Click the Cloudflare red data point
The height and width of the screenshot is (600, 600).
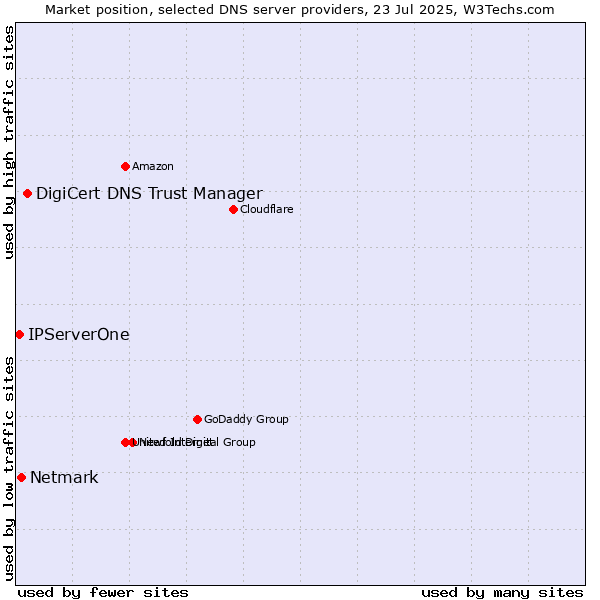(x=233, y=209)
